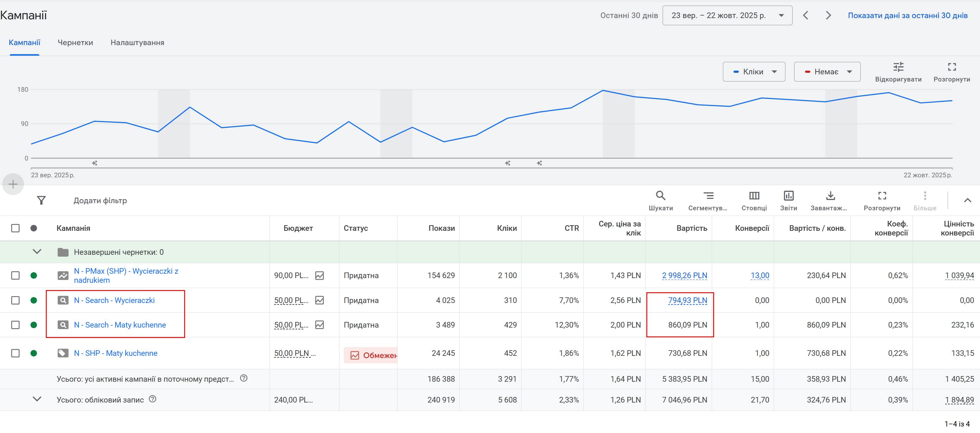Image resolution: width=980 pixels, height=433 pixels.
Task: Click green status dot of PMax campaign
Action: pyautogui.click(x=34, y=275)
